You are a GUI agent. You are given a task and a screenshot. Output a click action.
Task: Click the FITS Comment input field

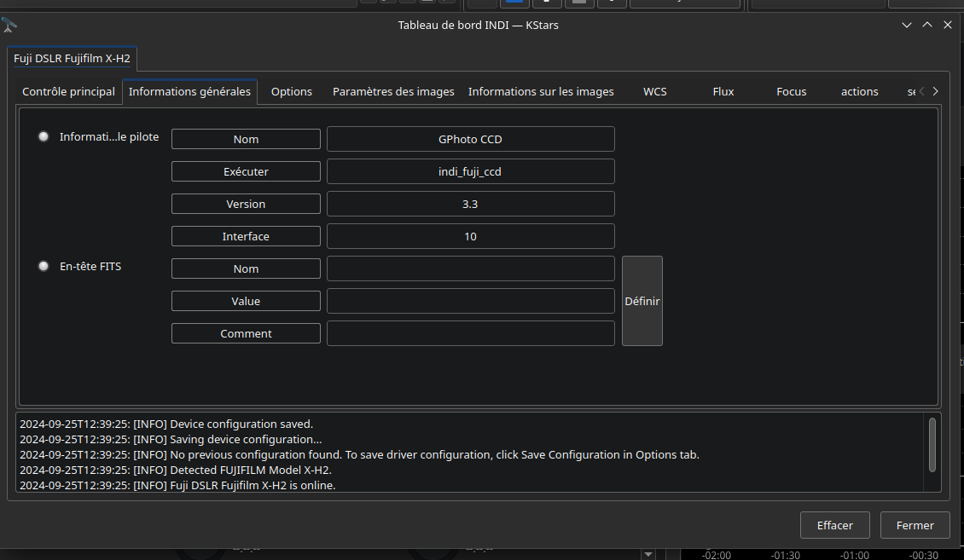click(x=470, y=333)
